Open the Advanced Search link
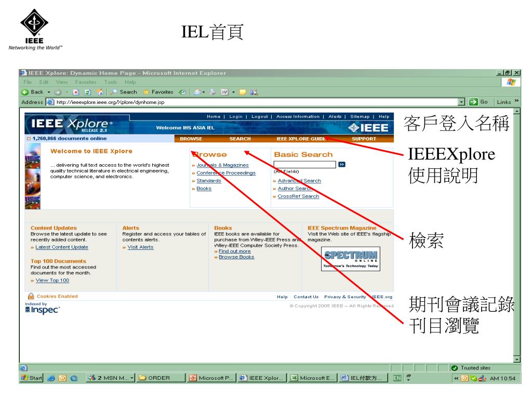 point(299,180)
